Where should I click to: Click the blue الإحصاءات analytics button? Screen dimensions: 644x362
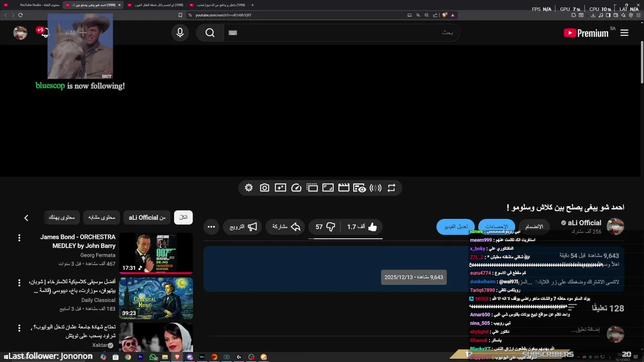(496, 227)
